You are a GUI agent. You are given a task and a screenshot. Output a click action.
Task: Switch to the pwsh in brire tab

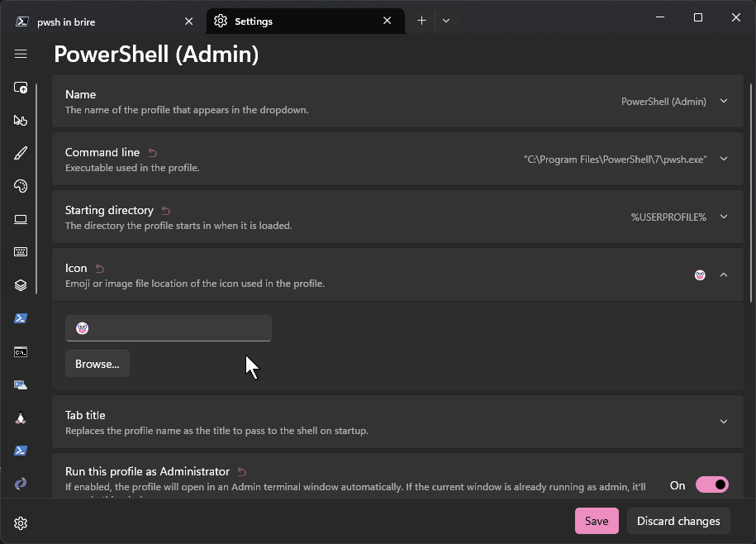tap(103, 21)
